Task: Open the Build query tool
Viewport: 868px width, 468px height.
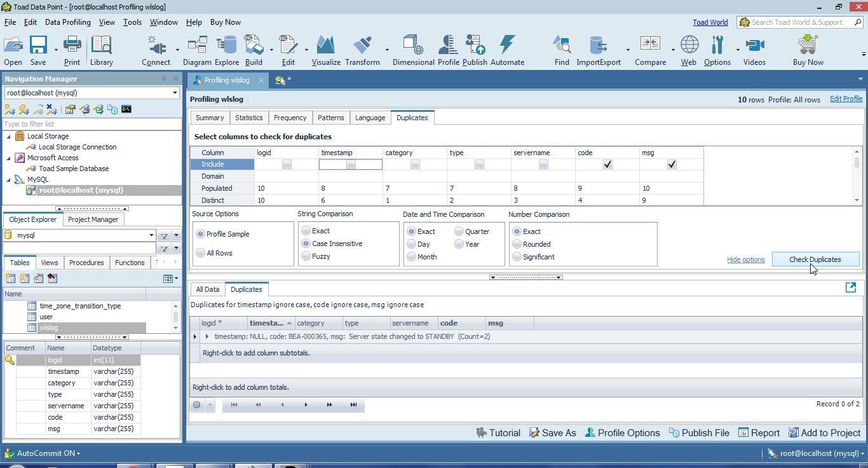Action: pyautogui.click(x=254, y=50)
